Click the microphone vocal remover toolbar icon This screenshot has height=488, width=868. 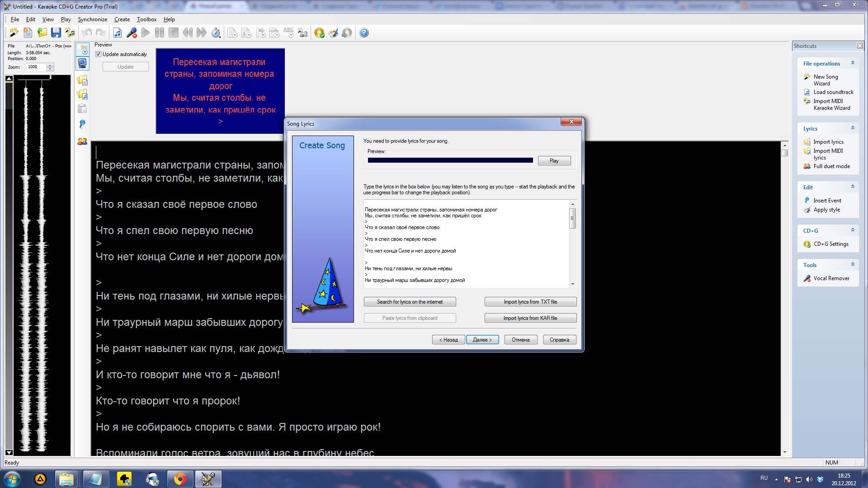(x=132, y=33)
